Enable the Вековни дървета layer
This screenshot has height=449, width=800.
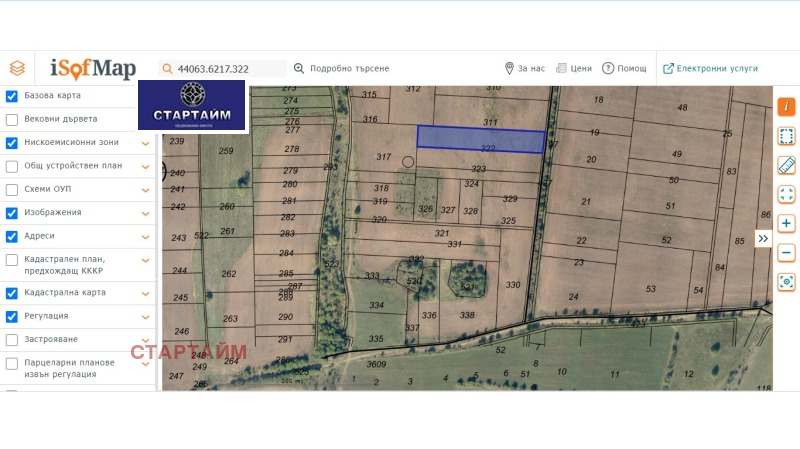click(x=12, y=119)
